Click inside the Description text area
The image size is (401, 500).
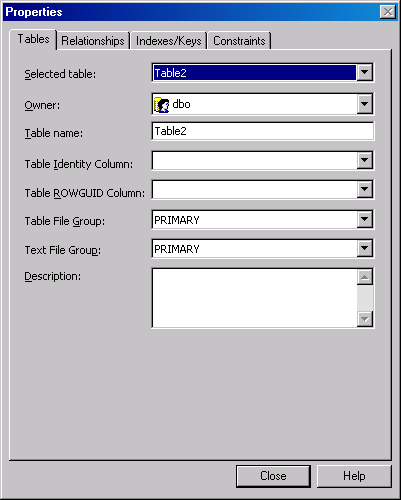(x=255, y=298)
